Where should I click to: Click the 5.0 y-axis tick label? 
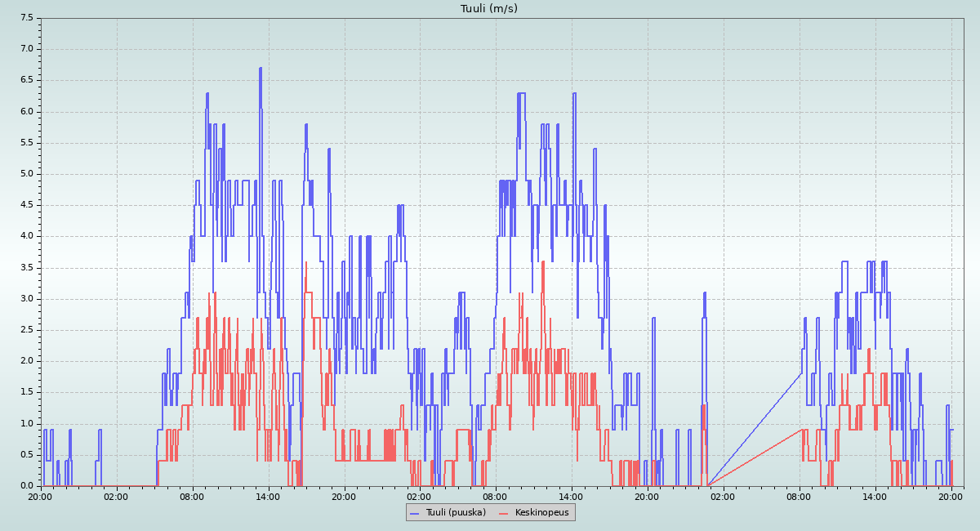point(28,174)
